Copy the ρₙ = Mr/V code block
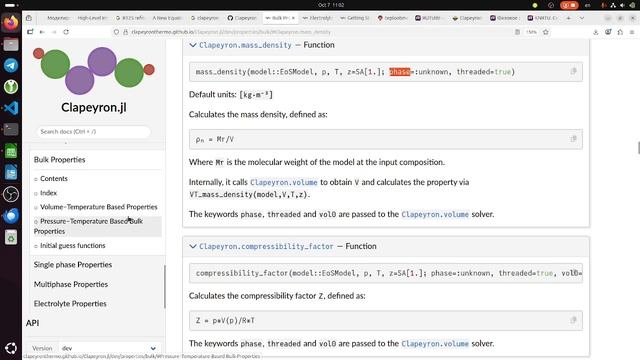The width and height of the screenshot is (640, 360). pos(573,139)
